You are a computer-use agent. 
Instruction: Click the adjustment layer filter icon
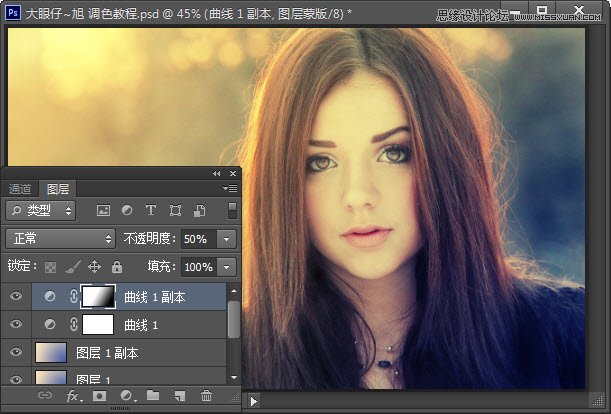(x=127, y=211)
